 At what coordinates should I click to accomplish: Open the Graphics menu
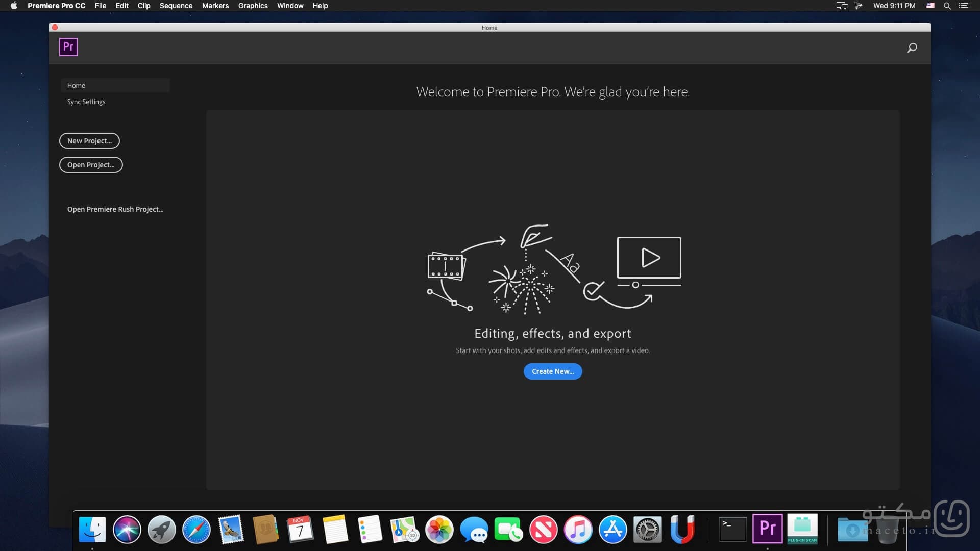pos(253,6)
